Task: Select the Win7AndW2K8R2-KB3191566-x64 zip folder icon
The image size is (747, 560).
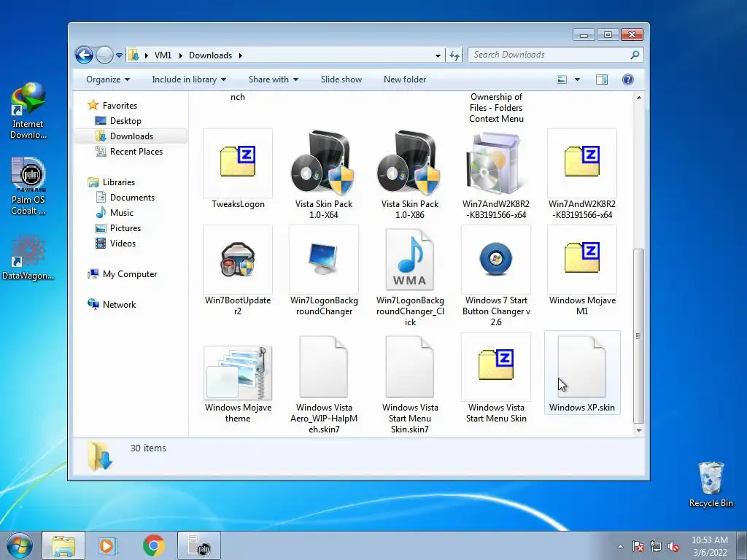Action: pos(581,163)
